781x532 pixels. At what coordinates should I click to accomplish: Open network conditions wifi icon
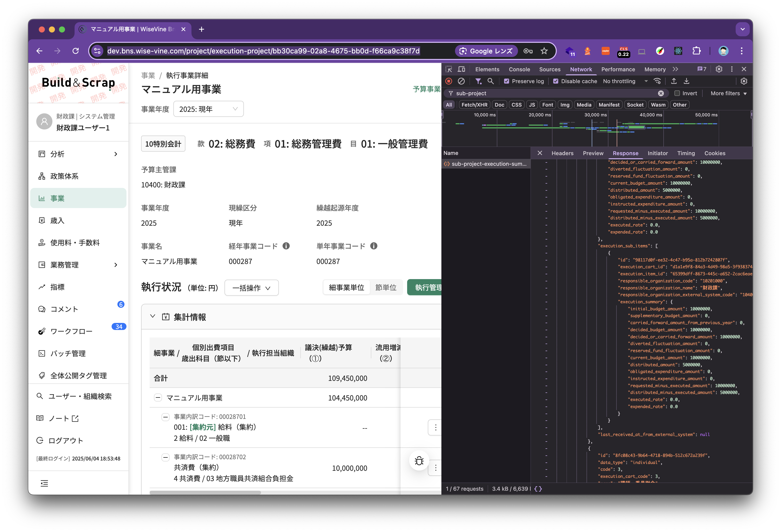coord(657,81)
